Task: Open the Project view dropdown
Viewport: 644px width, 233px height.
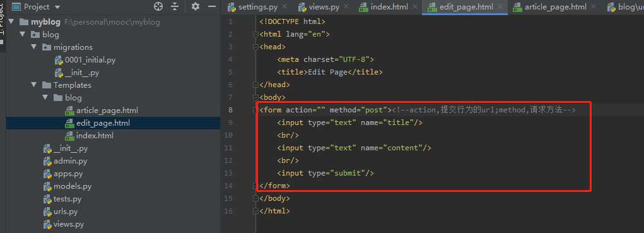Action: [37, 6]
